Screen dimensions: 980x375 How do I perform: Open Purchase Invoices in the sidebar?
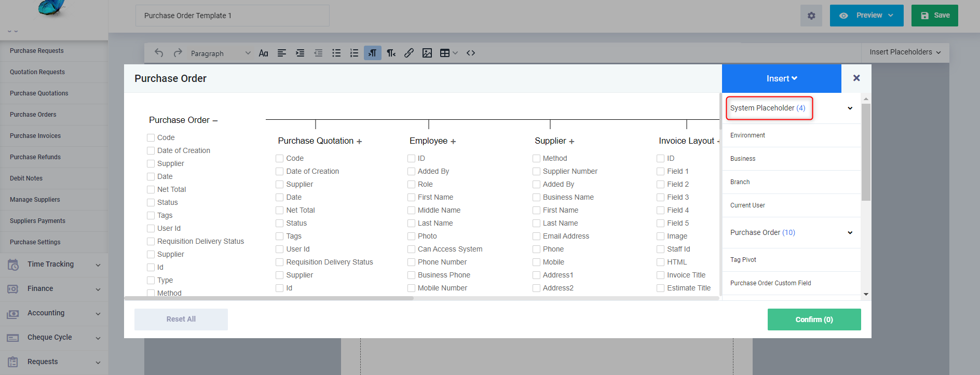(35, 136)
